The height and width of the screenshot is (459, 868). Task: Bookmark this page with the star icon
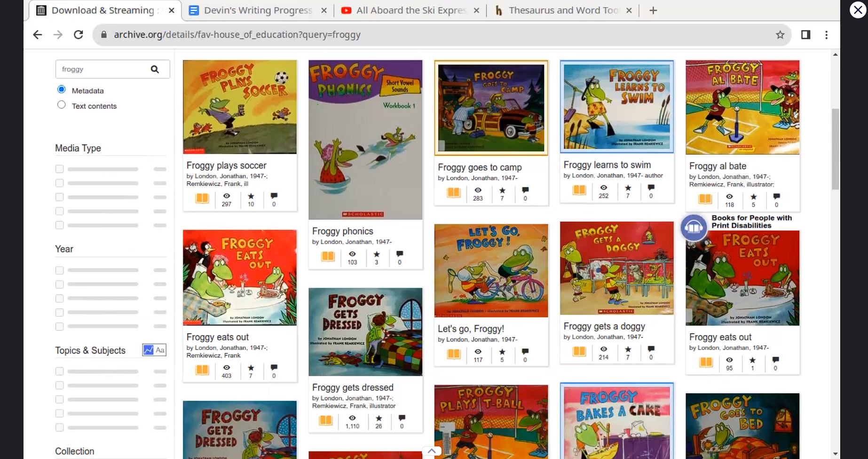point(780,35)
